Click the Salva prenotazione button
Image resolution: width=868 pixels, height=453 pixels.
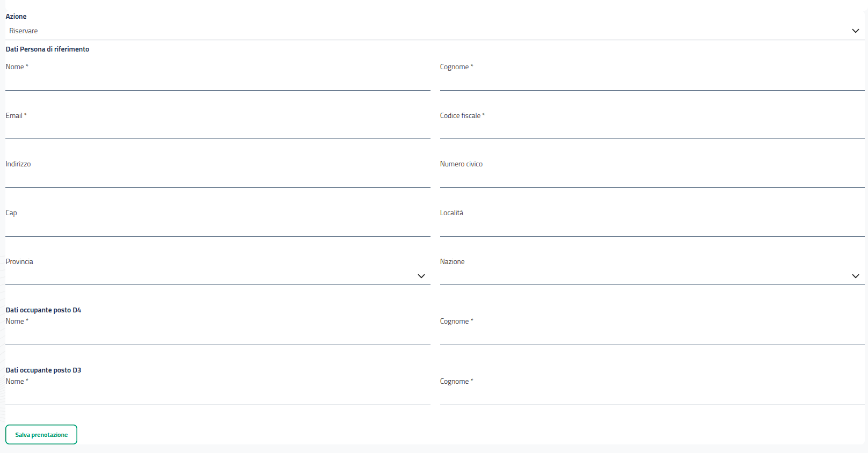pos(41,435)
